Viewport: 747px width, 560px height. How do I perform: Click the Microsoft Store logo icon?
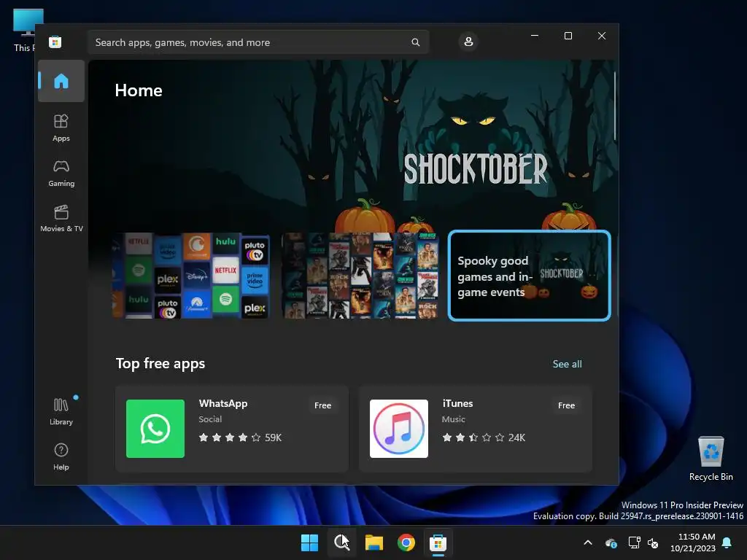55,42
